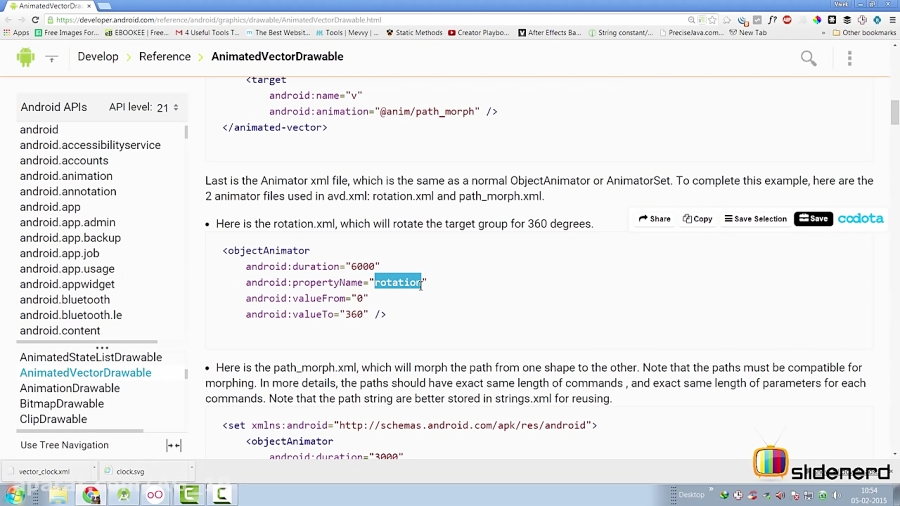900x506 pixels.
Task: Open the PreciseJava.com bookmark
Action: tap(692, 33)
